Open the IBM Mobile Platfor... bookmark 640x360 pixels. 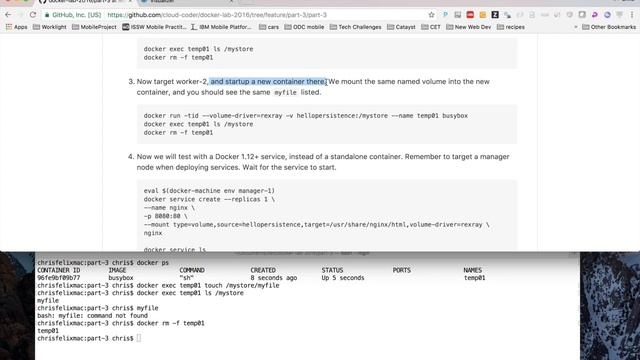[x=221, y=27]
